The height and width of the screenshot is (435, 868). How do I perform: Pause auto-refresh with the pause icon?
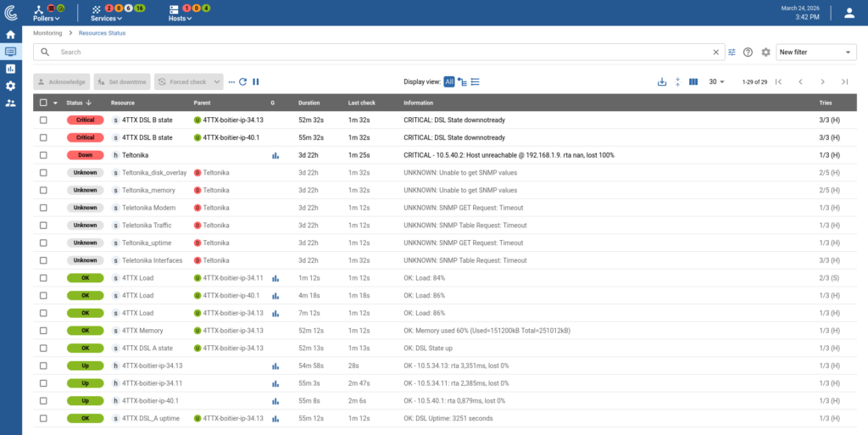click(x=256, y=82)
